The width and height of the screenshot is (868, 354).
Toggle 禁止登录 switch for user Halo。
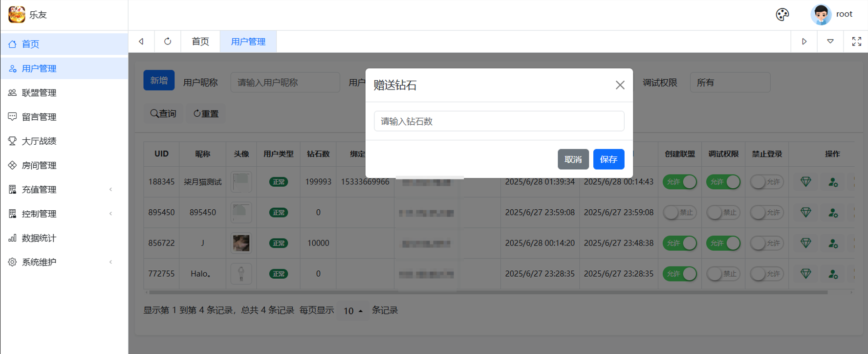[766, 274]
